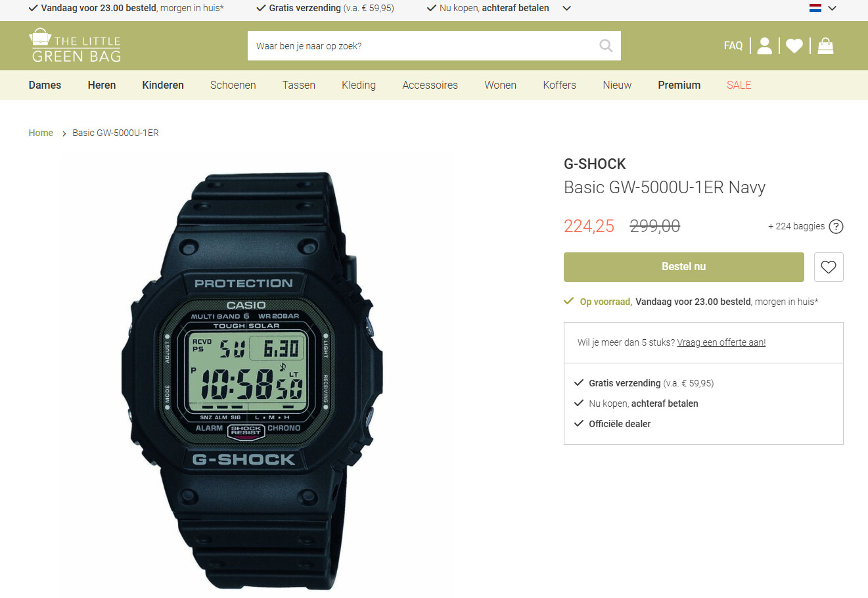Open the SALE menu item
Image resolution: width=868 pixels, height=598 pixels.
pos(739,85)
